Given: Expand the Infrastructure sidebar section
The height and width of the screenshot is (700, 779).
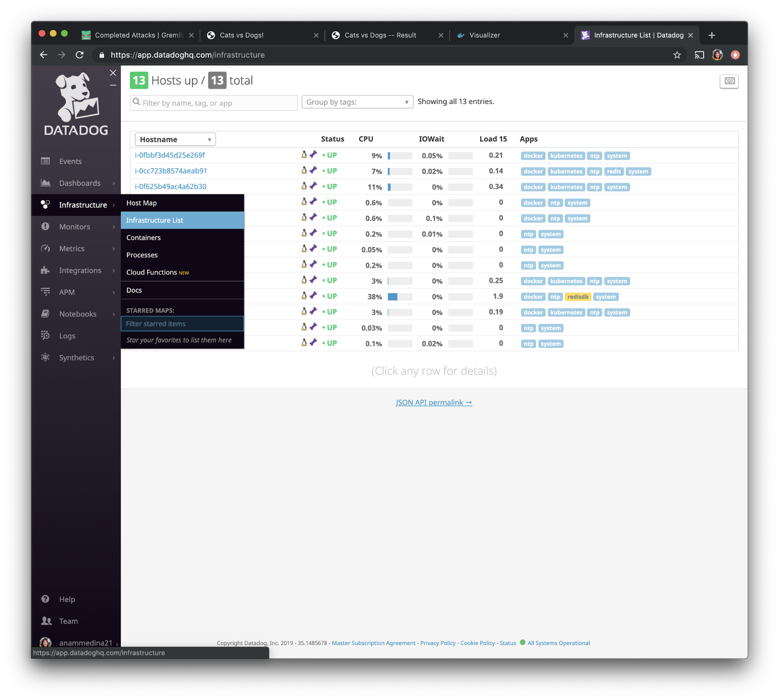Looking at the screenshot, I should click(x=83, y=205).
